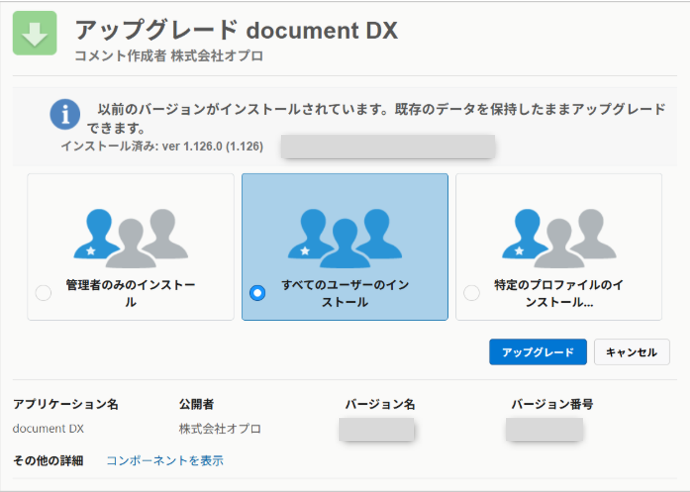The width and height of the screenshot is (690, 492).
Task: Click the コメント作成者 株式会社オプロ subtitle
Action: (168, 57)
